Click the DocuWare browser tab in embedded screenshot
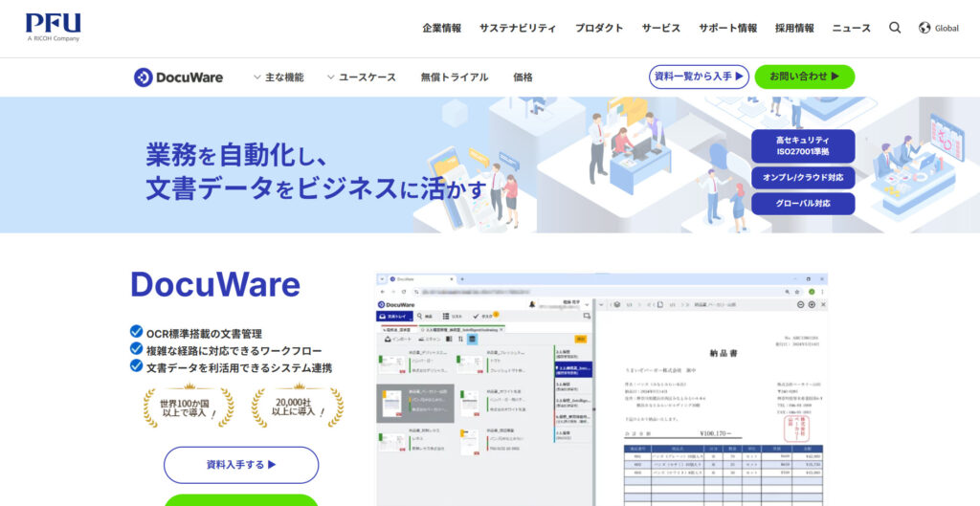The width and height of the screenshot is (980, 506). 422,279
